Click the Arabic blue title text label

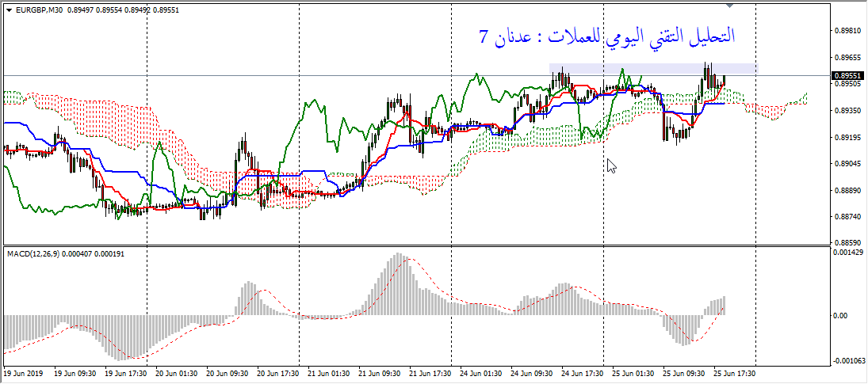606,36
